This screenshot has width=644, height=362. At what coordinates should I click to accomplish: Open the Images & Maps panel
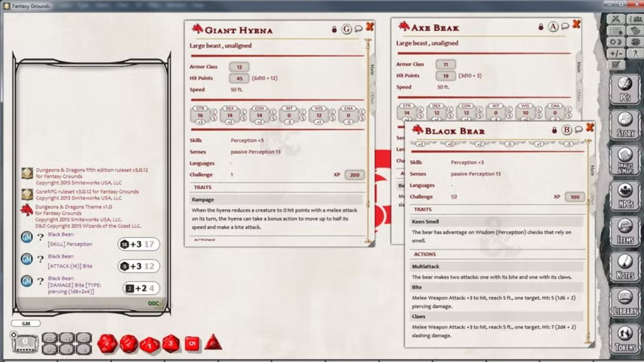click(625, 160)
